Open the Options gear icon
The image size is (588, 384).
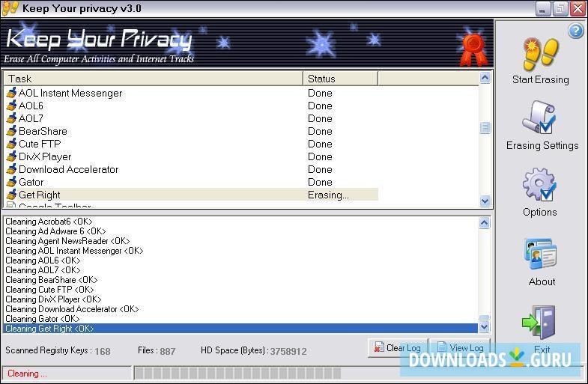pos(539,185)
